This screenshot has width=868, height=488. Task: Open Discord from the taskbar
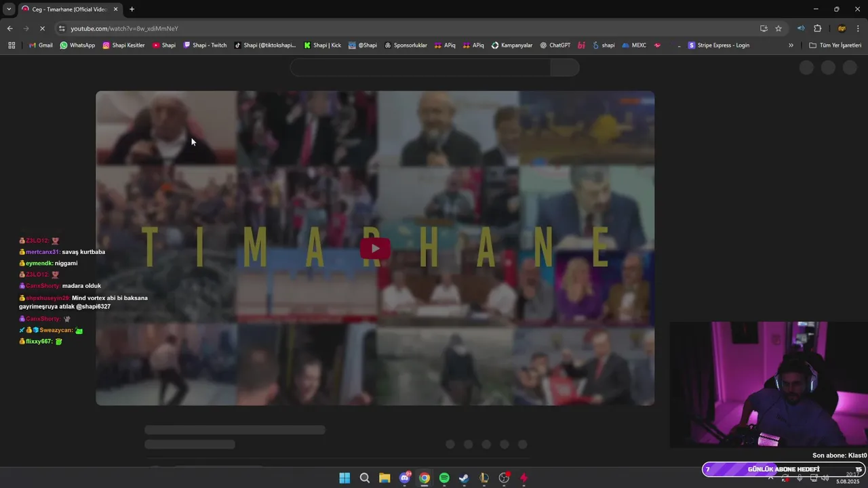[405, 478]
